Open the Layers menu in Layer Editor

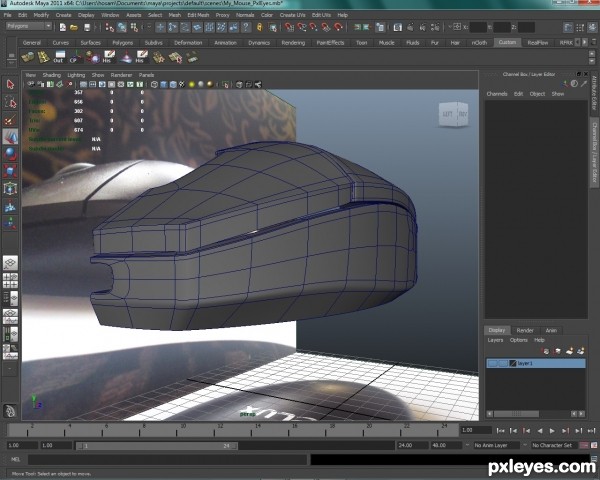point(495,340)
